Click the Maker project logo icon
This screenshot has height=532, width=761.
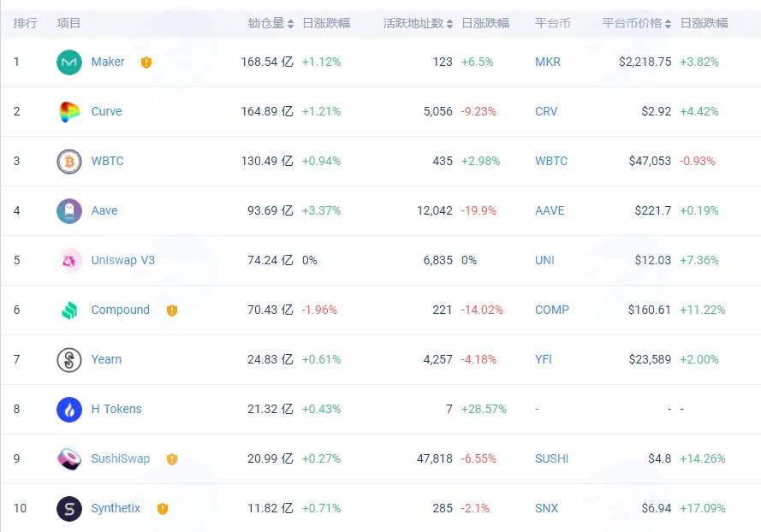click(69, 62)
